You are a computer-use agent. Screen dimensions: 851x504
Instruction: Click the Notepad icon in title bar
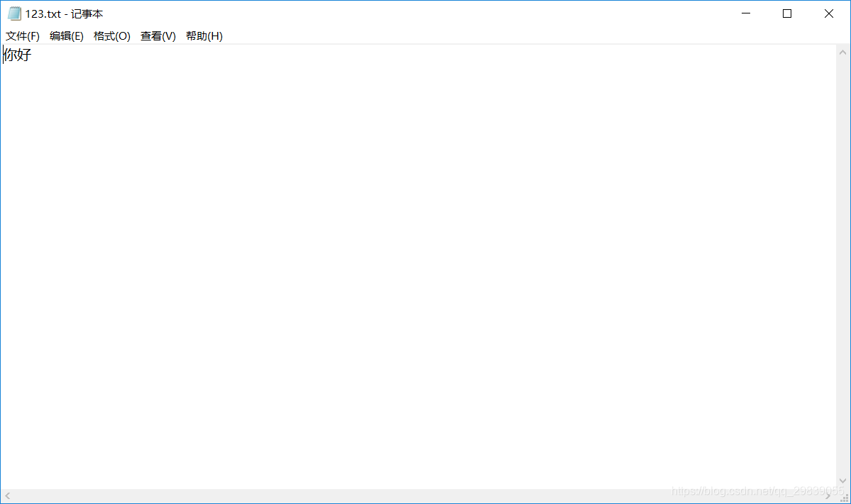14,13
